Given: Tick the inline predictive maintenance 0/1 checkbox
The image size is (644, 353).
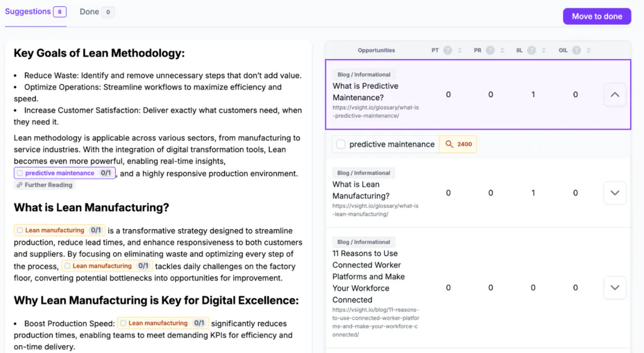Looking at the screenshot, I should click(x=19, y=173).
